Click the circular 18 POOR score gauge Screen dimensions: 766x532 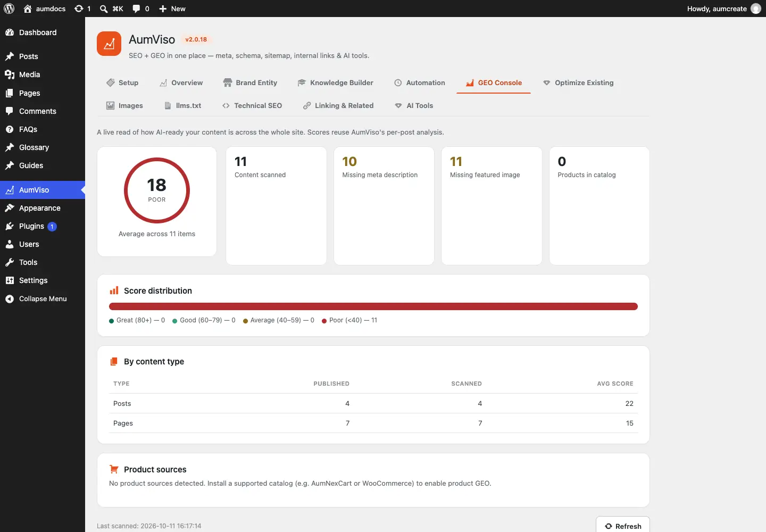[x=157, y=190]
